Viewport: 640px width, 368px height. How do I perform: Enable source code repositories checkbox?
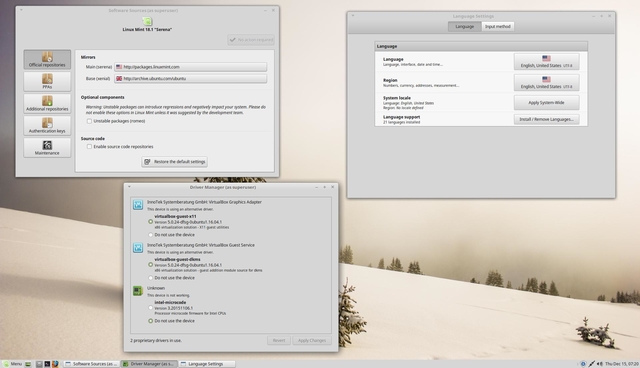tap(89, 146)
